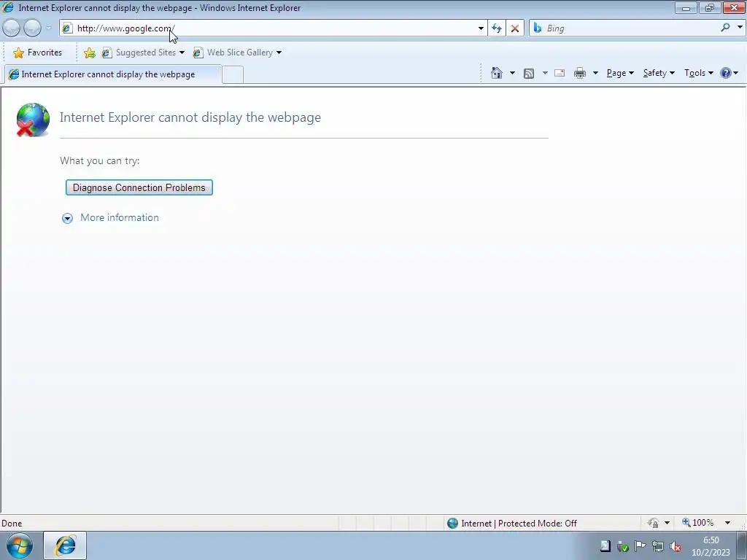
Task: Open a new blank tab
Action: (x=233, y=75)
